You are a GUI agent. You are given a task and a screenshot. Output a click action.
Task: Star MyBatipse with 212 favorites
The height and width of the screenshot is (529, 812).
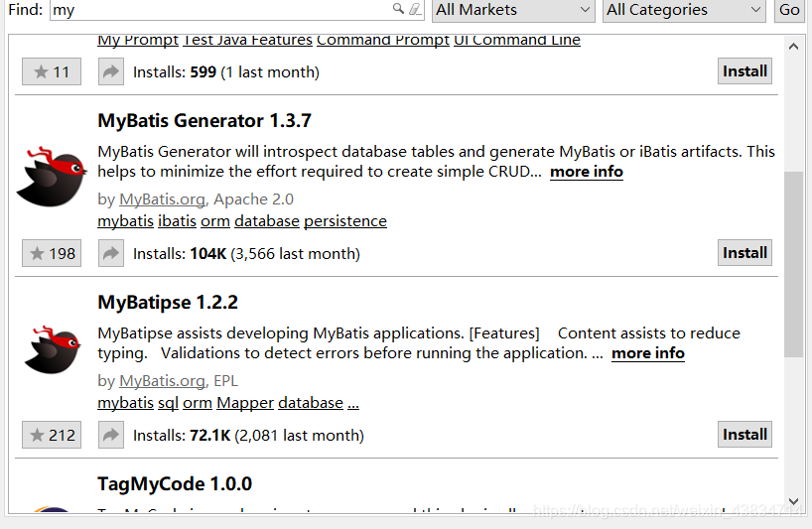tap(52, 435)
